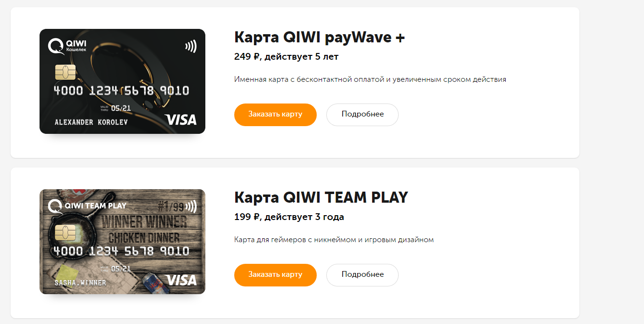Open details for QIWI payWave + card
644x324 pixels.
(x=362, y=115)
